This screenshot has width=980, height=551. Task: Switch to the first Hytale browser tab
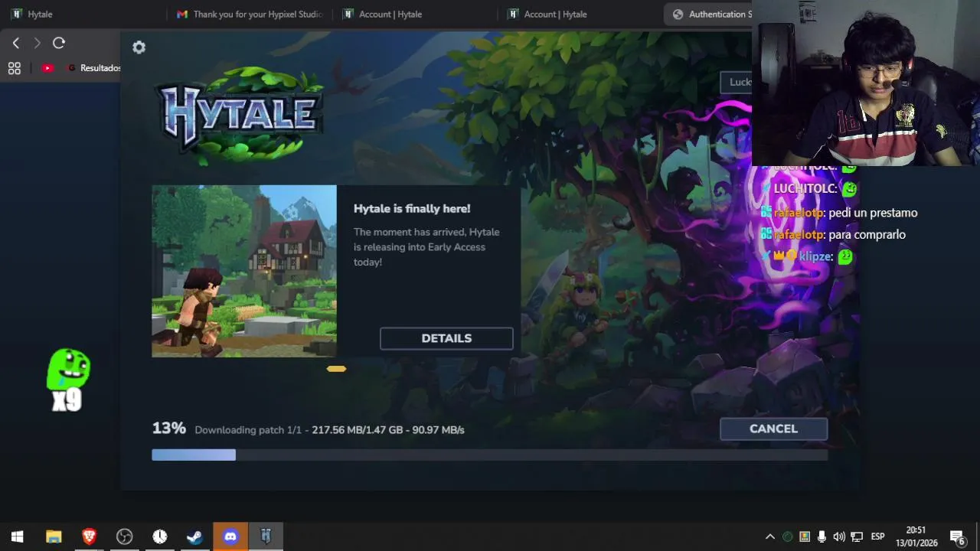tap(84, 14)
